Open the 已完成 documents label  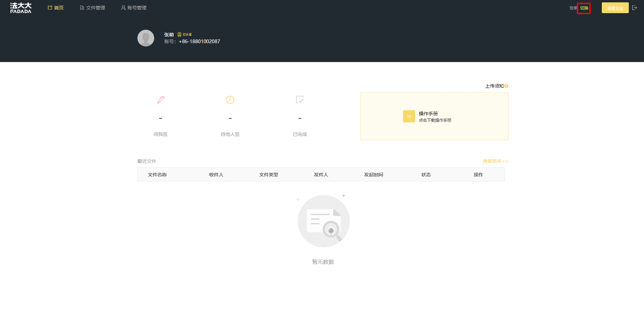(x=300, y=134)
